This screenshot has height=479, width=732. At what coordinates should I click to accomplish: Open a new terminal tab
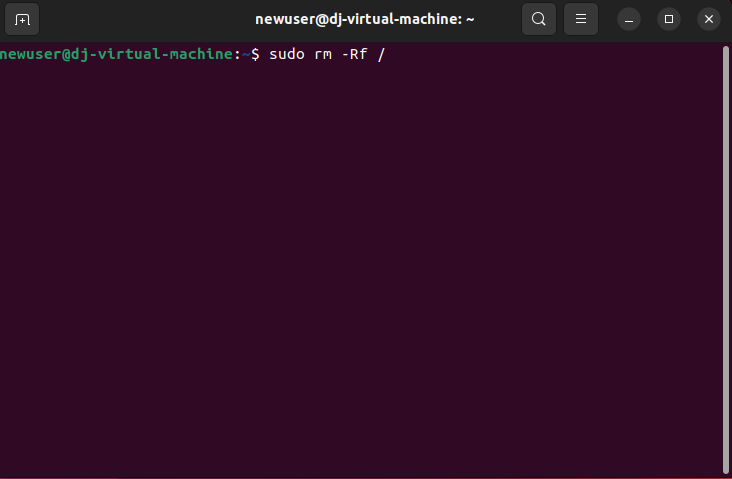(22, 19)
